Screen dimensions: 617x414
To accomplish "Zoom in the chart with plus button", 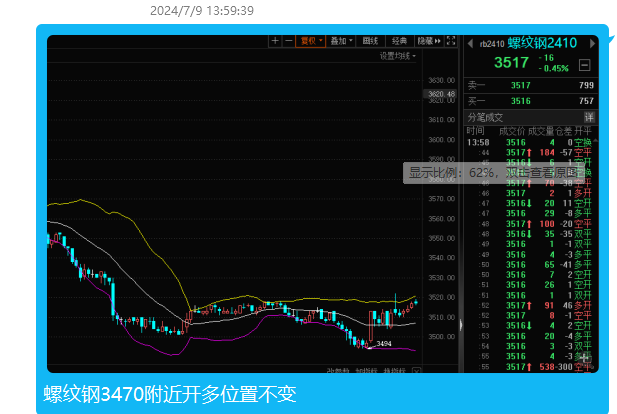I will [x=275, y=41].
